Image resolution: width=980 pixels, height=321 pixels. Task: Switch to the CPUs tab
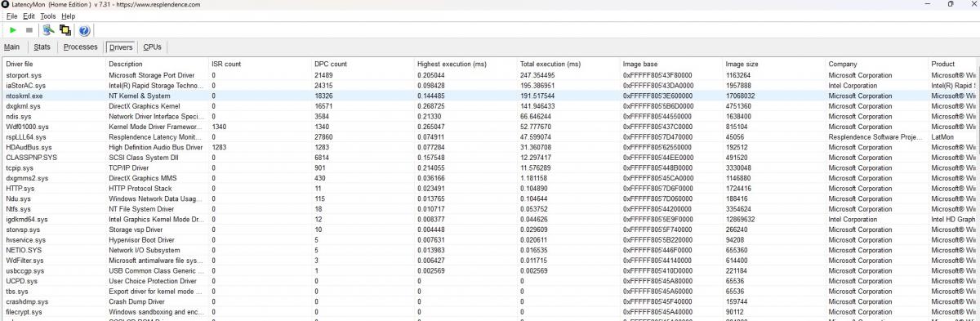click(x=153, y=47)
